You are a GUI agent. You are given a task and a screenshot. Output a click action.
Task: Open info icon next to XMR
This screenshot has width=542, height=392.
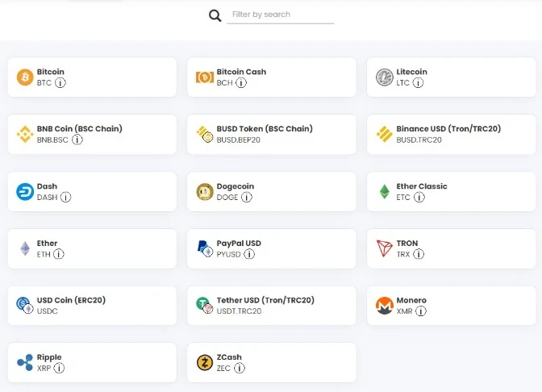click(x=421, y=311)
